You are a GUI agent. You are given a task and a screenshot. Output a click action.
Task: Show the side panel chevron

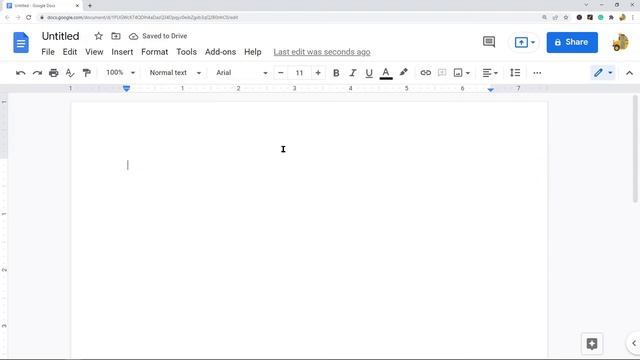[x=633, y=343]
